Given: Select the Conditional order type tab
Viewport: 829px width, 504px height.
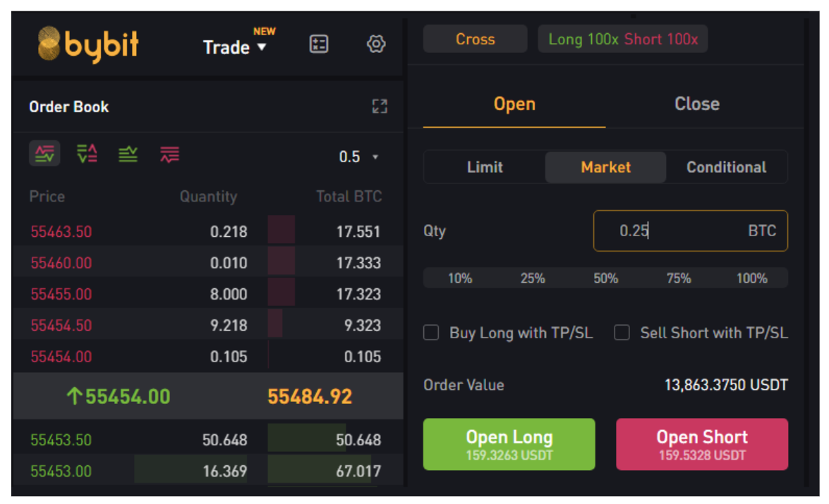Looking at the screenshot, I should pos(726,167).
